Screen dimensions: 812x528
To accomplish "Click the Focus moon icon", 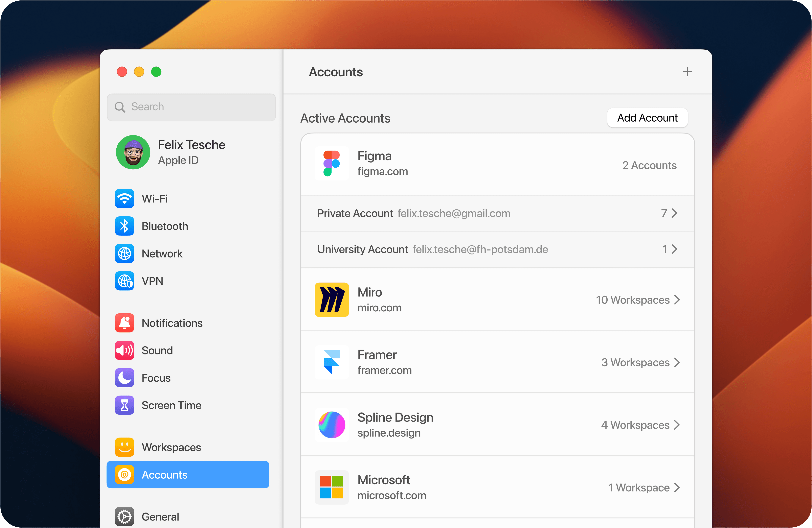I will [124, 378].
